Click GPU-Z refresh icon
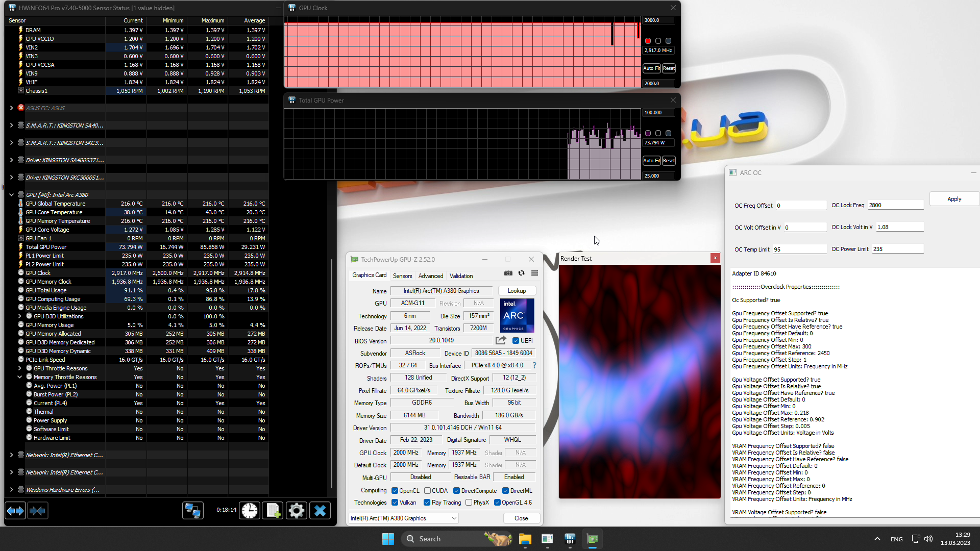The height and width of the screenshot is (551, 980). pyautogui.click(x=521, y=273)
